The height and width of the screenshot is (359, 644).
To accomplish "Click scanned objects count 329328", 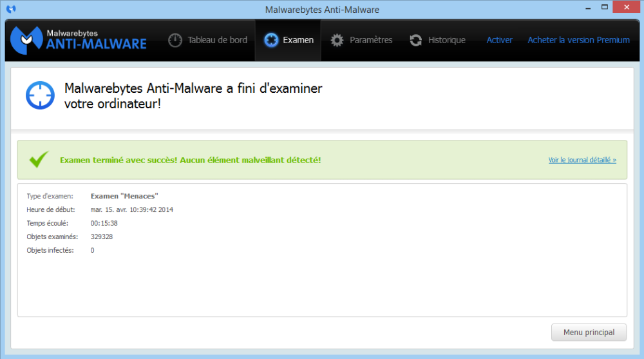I will coord(102,237).
